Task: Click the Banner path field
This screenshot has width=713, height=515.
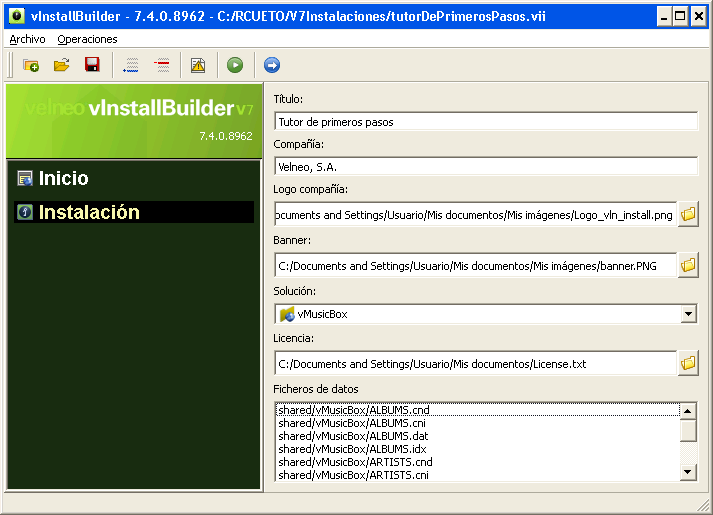Action: point(475,265)
